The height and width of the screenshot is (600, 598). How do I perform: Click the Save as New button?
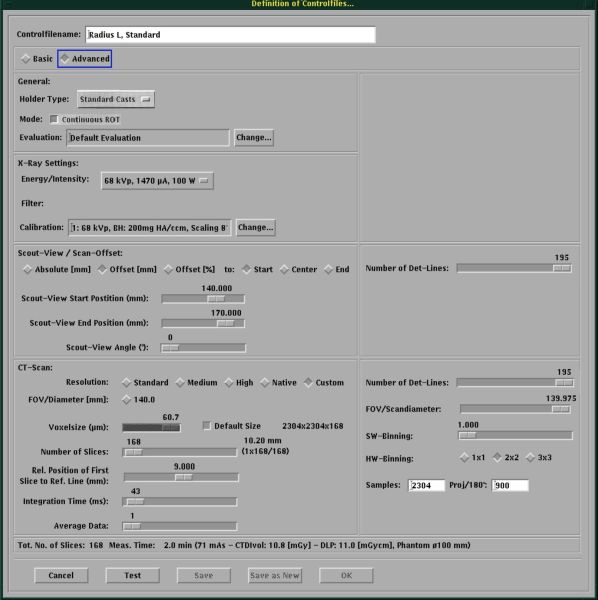[275, 576]
